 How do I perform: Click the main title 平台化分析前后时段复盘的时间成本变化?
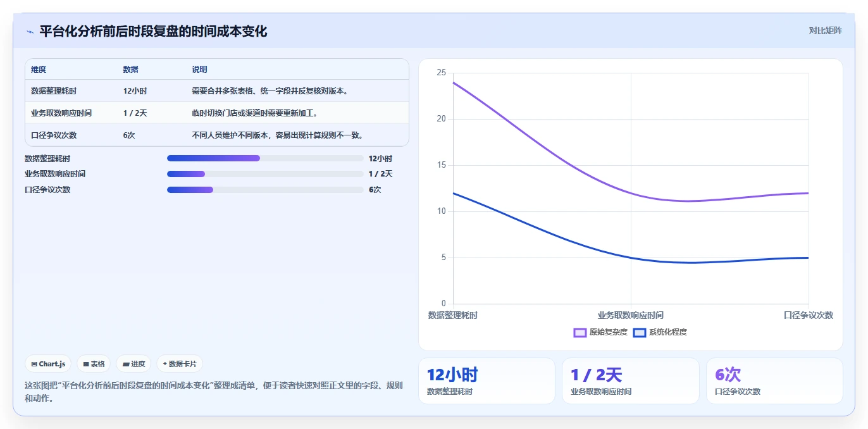click(153, 32)
